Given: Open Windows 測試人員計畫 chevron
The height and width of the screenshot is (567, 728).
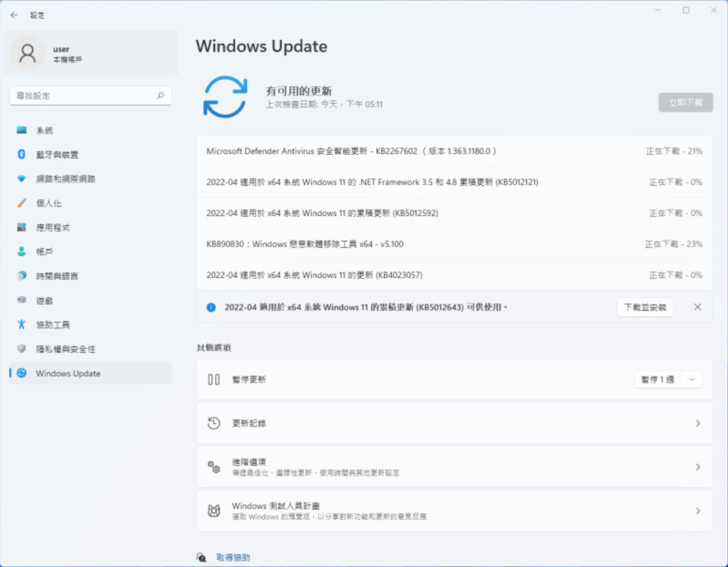Looking at the screenshot, I should point(697,511).
